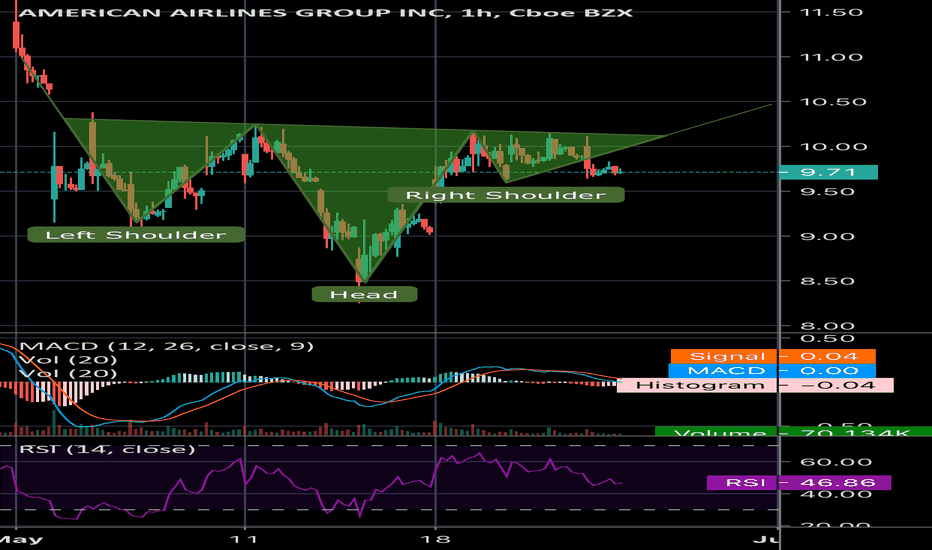Click the RSI (14, close) legend
This screenshot has width=932, height=550.
coord(107,449)
